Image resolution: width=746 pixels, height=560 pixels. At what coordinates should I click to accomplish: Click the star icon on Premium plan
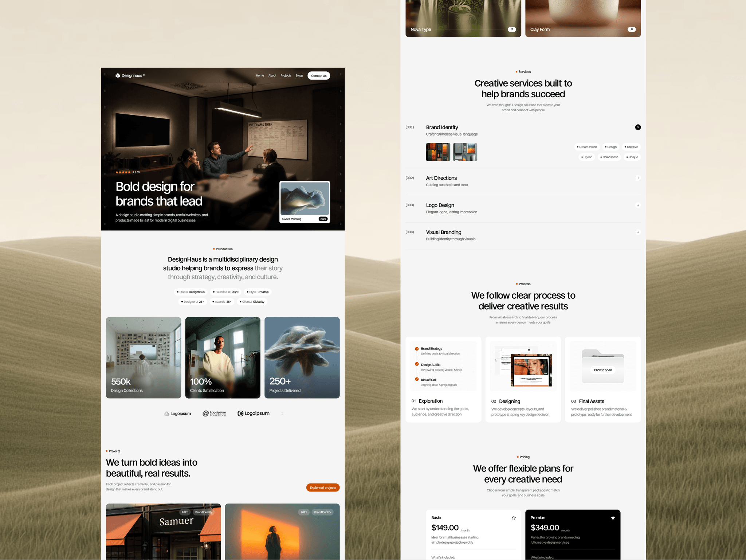point(613,518)
